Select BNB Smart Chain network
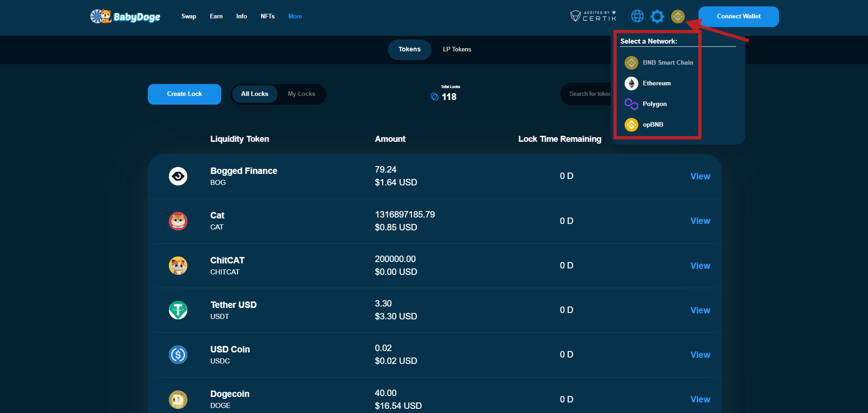868x413 pixels. [x=659, y=62]
